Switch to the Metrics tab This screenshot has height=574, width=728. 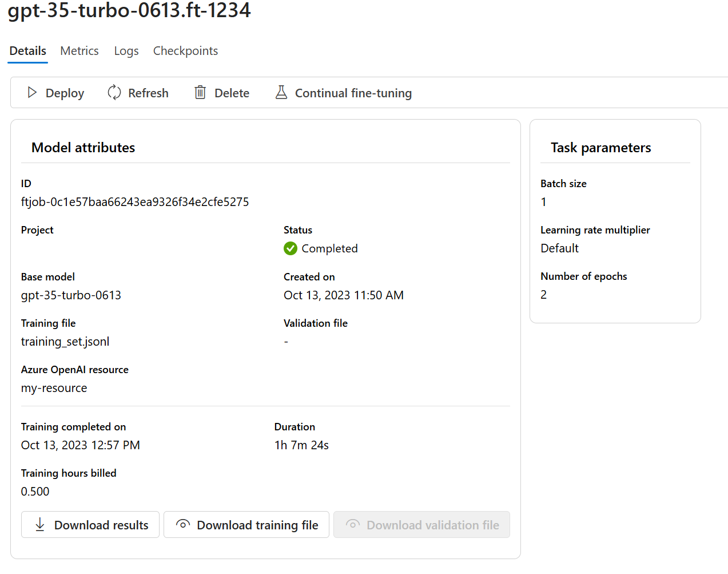[x=79, y=51]
